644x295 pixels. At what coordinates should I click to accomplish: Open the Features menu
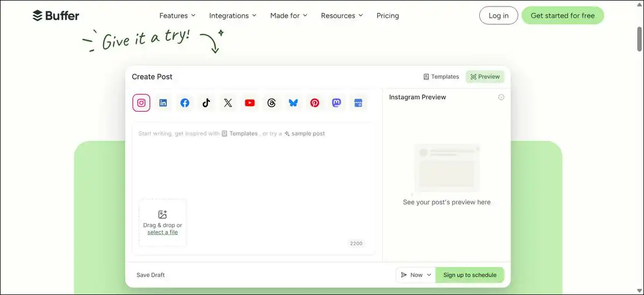click(x=178, y=16)
